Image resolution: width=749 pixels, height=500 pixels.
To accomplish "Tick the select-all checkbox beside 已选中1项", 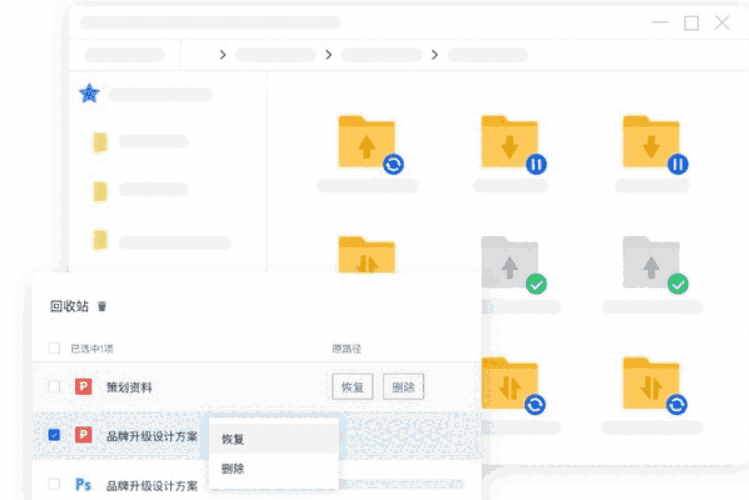I will pos(54,348).
